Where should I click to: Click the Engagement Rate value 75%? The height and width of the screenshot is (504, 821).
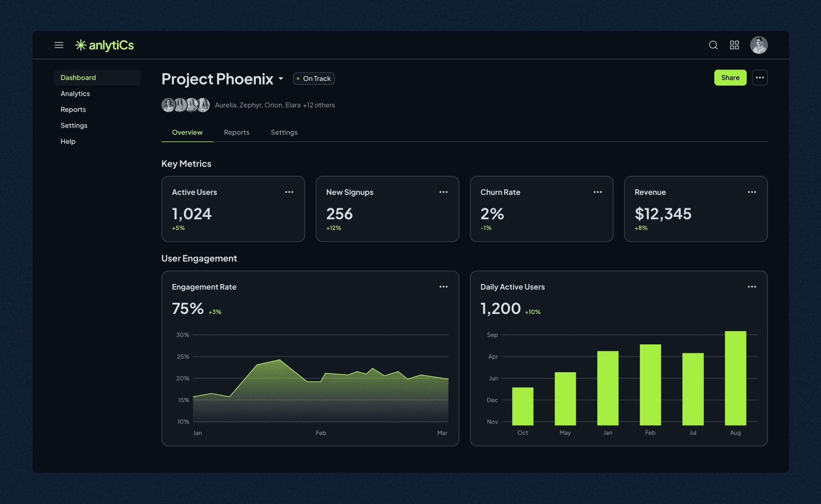click(188, 308)
